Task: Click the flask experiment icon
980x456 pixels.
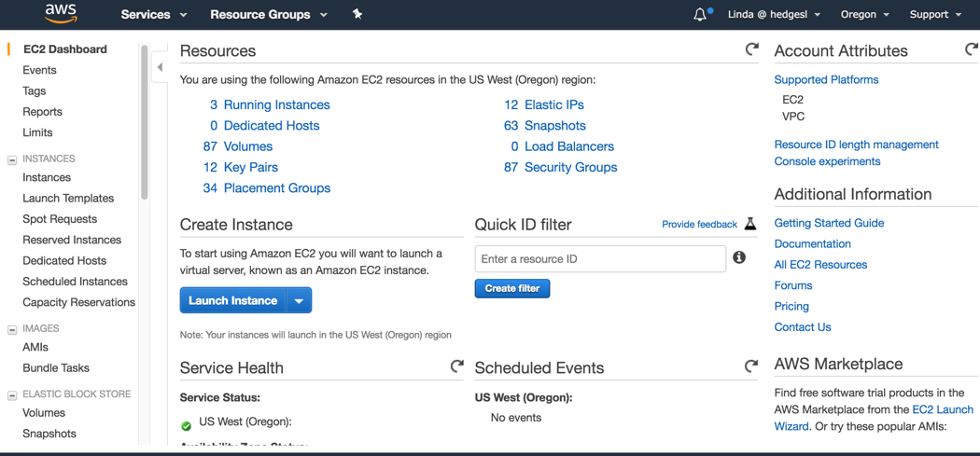Action: point(750,224)
